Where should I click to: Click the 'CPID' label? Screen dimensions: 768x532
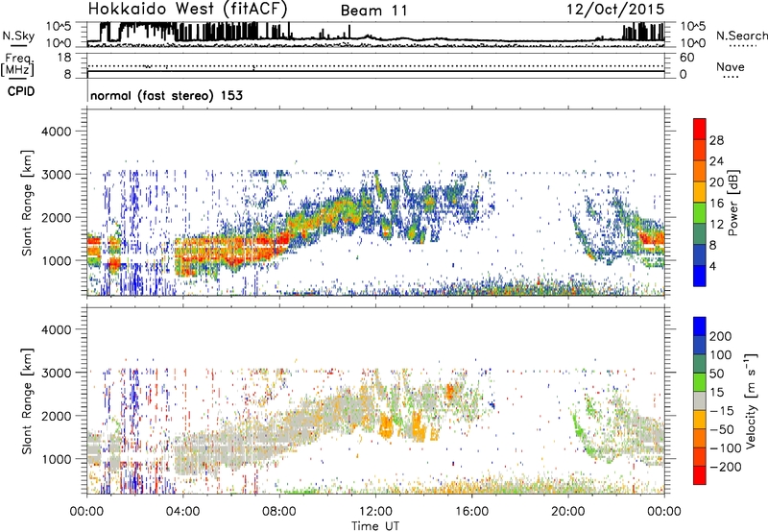(20, 91)
